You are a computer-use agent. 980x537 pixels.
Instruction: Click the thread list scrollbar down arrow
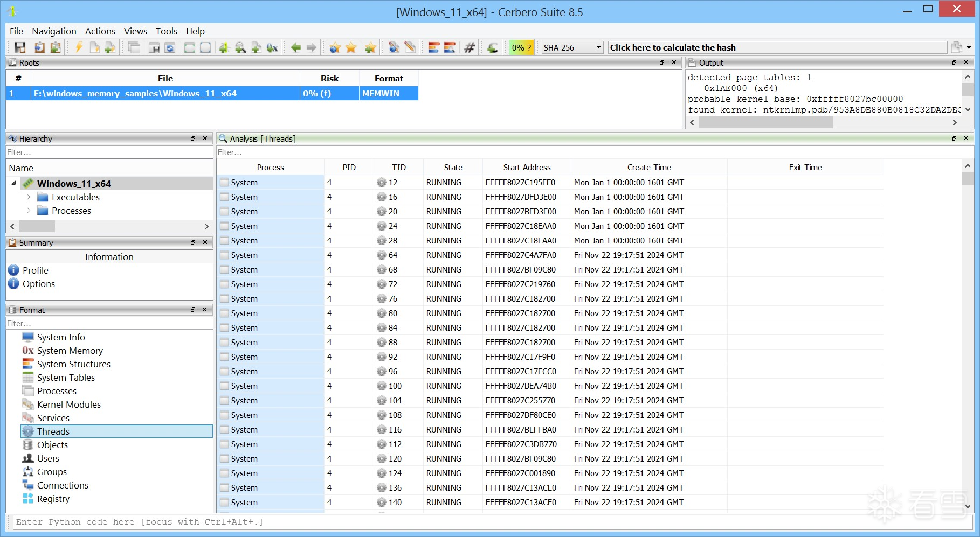coord(968,506)
